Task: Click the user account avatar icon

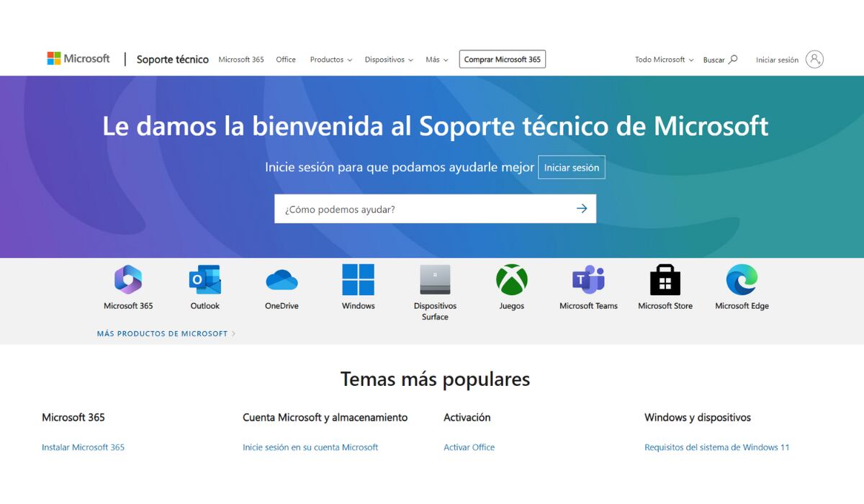Action: click(x=814, y=60)
